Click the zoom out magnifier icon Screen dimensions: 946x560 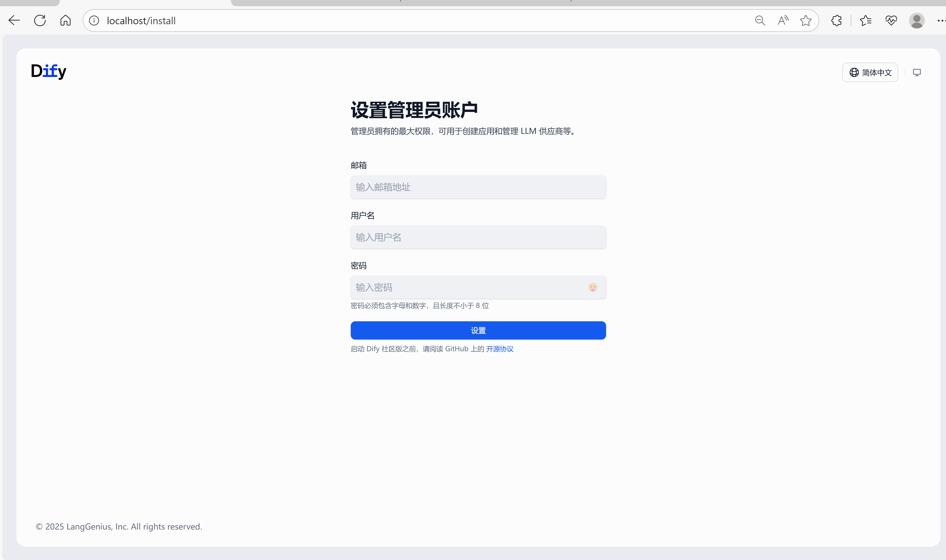point(760,21)
